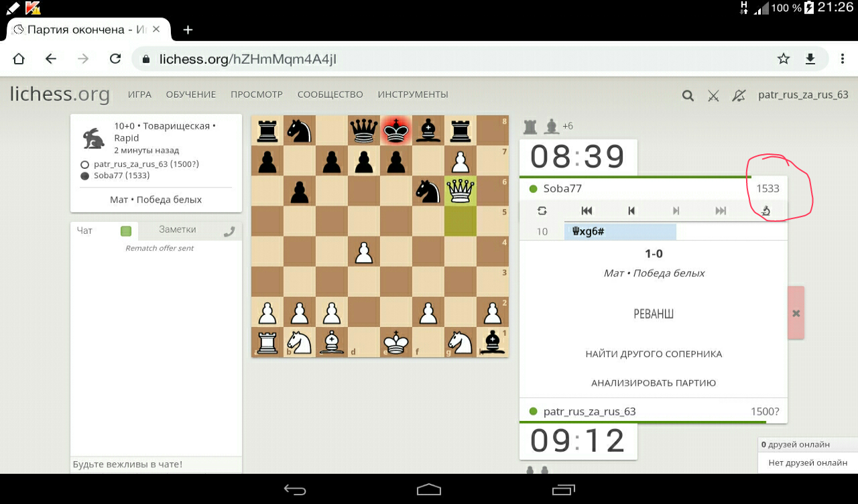
Task: Cancel rematch with the red X
Action: [796, 313]
